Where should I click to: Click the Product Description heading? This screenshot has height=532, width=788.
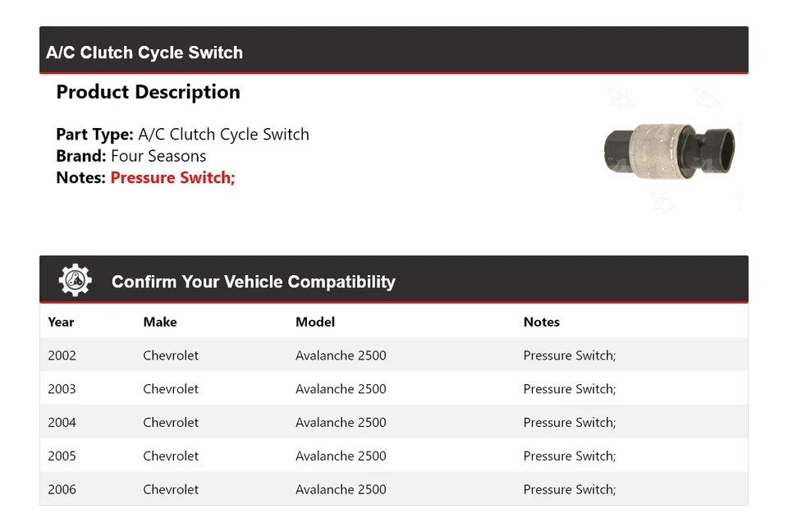coord(148,92)
